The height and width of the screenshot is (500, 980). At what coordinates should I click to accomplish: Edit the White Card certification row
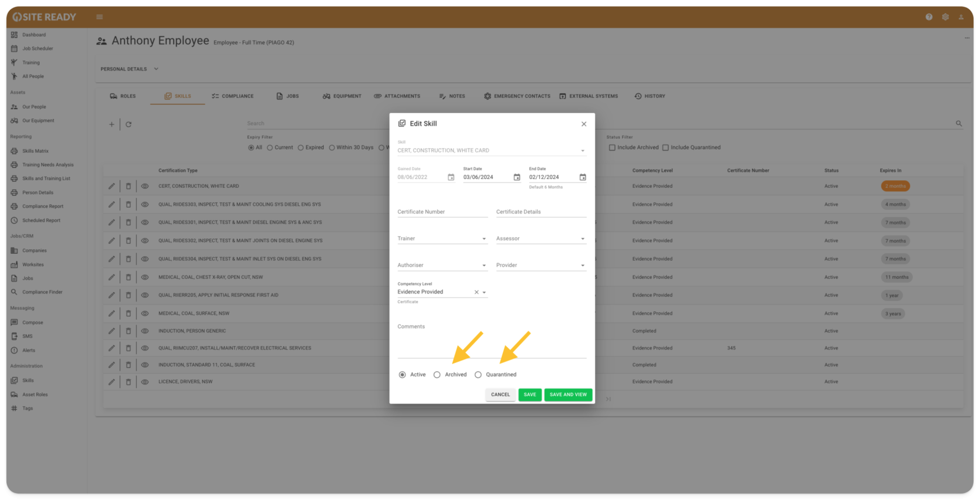(x=111, y=186)
